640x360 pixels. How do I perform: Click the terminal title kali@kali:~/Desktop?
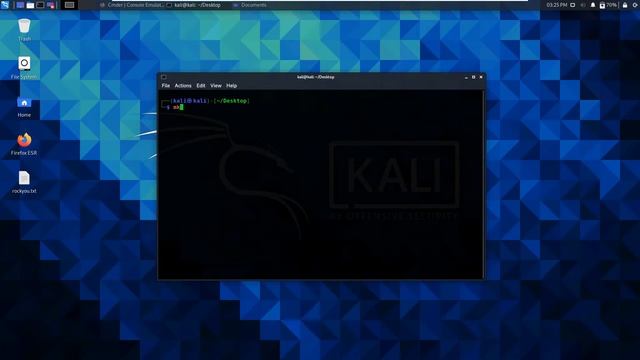point(316,77)
